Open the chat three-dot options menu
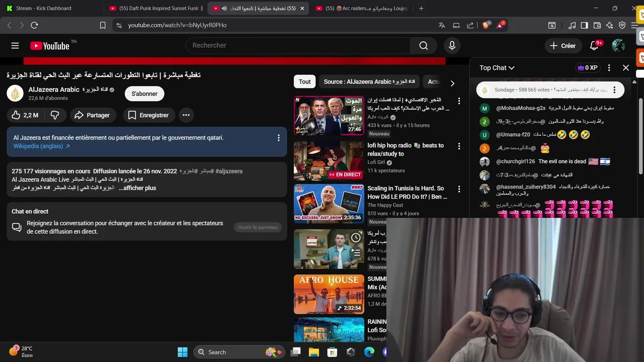The width and height of the screenshot is (644, 362). pos(609,68)
